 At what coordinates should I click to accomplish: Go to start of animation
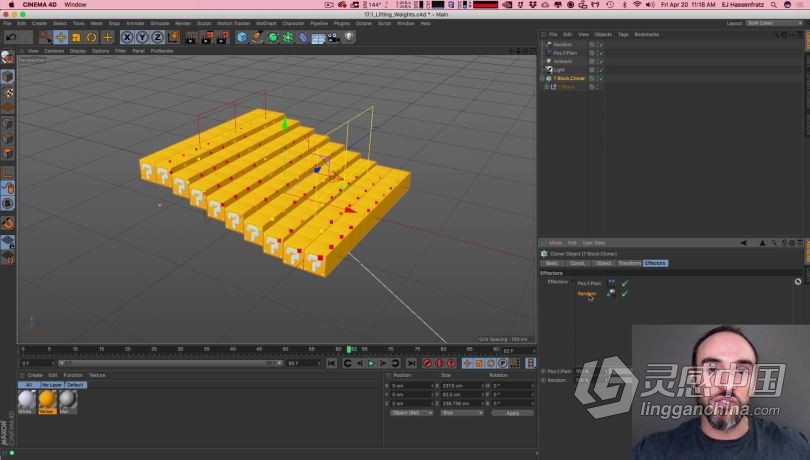[x=332, y=363]
